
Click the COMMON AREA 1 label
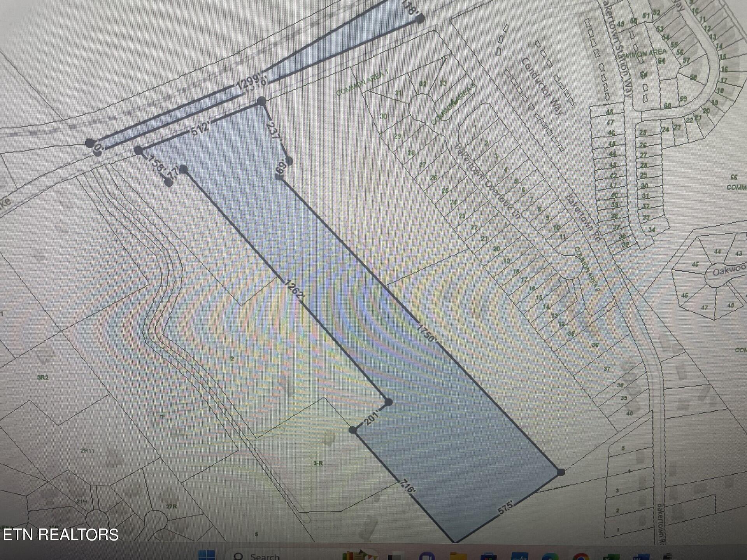tap(362, 83)
